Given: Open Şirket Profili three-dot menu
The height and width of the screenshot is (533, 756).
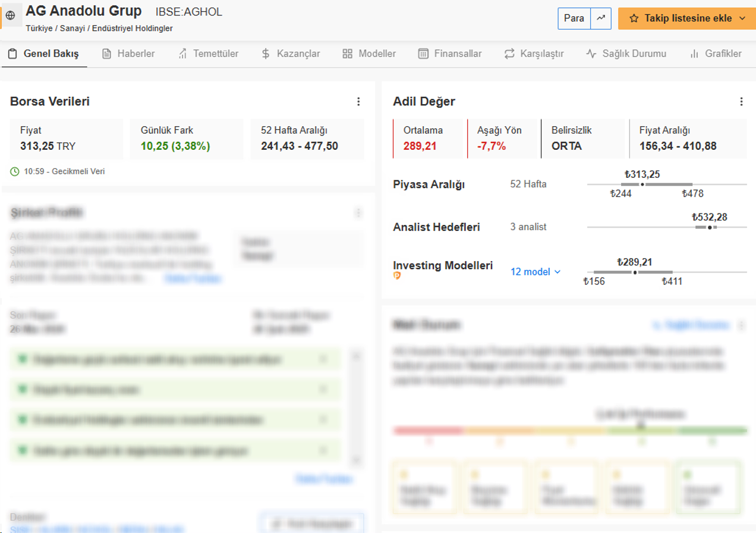Looking at the screenshot, I should coord(358,212).
